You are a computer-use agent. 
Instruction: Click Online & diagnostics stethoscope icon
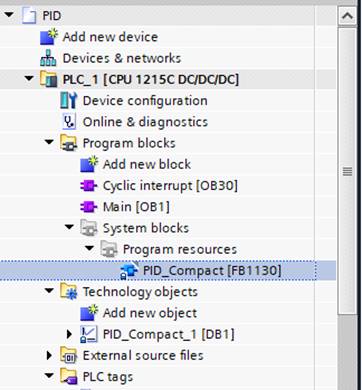(x=69, y=122)
